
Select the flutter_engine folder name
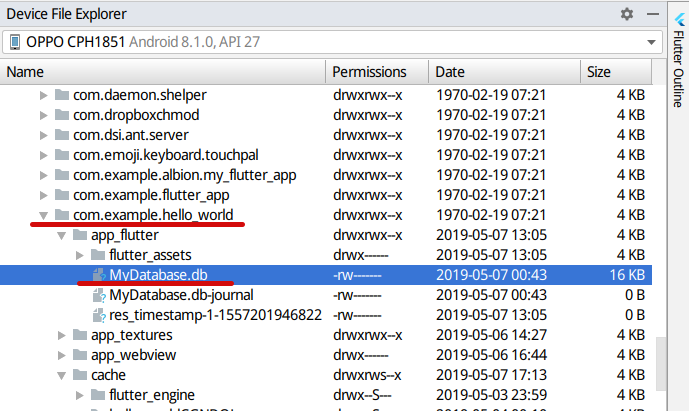click(152, 395)
